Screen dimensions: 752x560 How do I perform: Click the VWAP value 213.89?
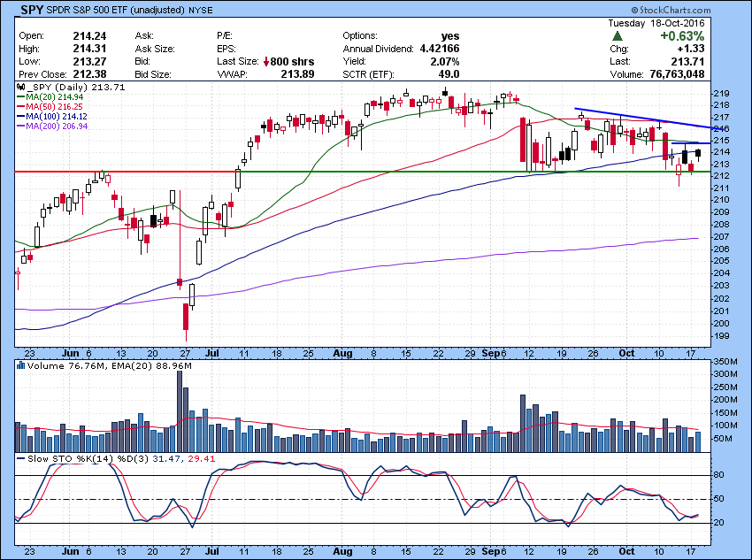click(298, 73)
